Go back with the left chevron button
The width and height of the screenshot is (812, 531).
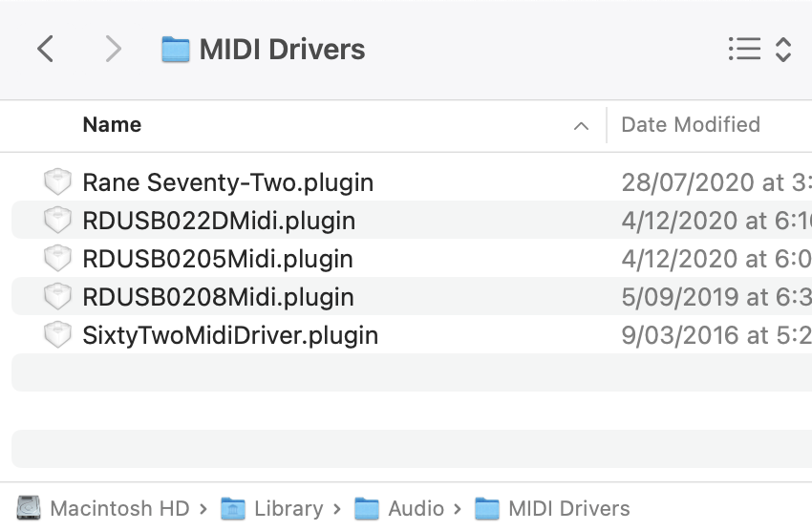(46, 49)
